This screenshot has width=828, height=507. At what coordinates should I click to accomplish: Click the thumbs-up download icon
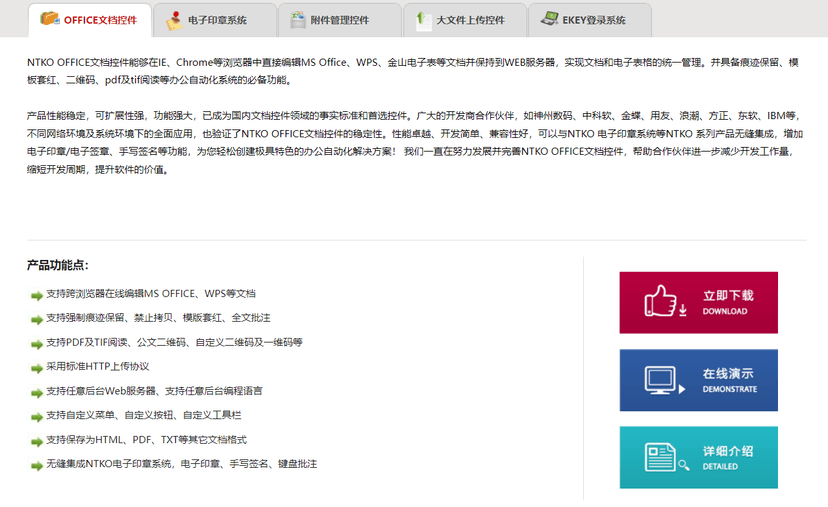point(663,301)
